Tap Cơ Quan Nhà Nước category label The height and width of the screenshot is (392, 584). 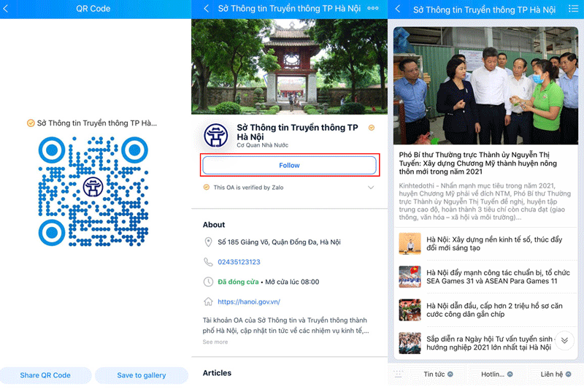point(263,145)
